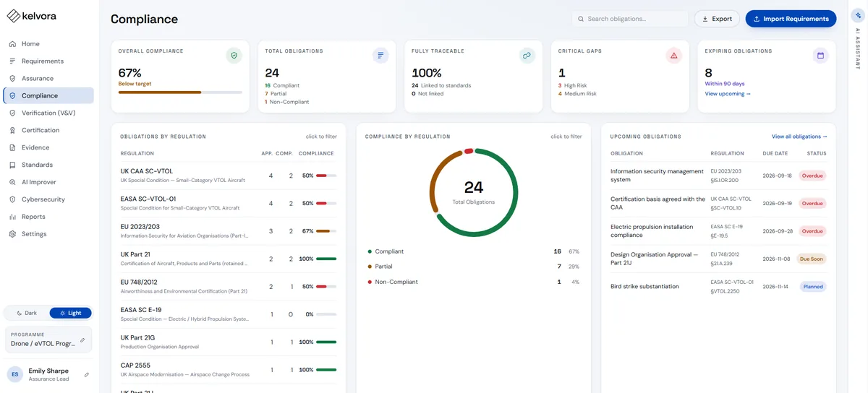The width and height of the screenshot is (868, 393).
Task: Click Overall Compliance shield icon
Action: click(234, 55)
